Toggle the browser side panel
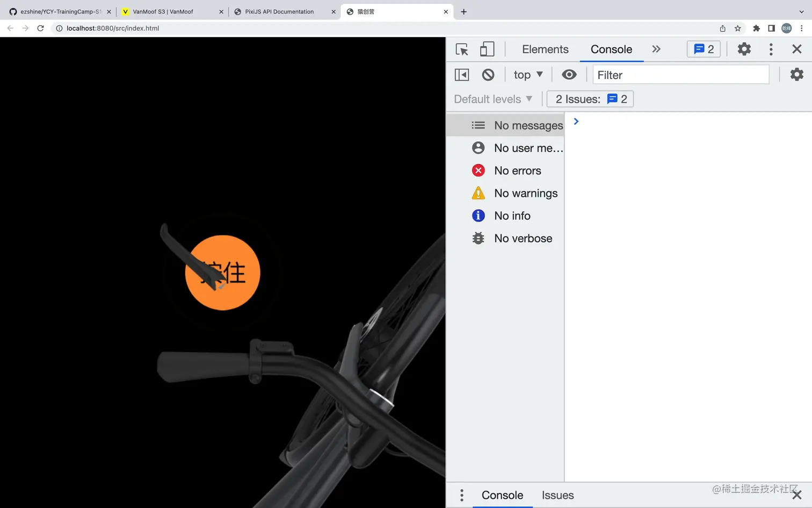The width and height of the screenshot is (812, 508). (771, 28)
